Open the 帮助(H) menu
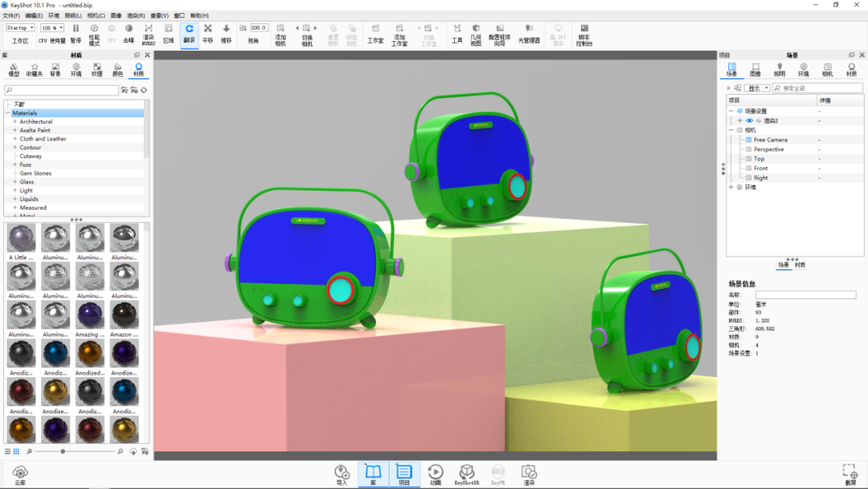 (199, 15)
